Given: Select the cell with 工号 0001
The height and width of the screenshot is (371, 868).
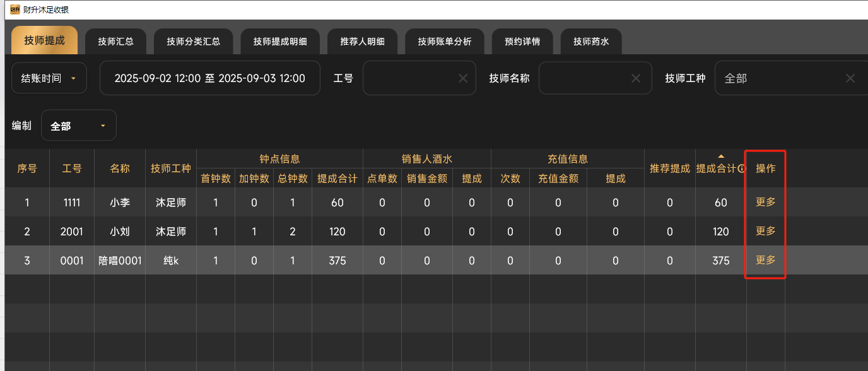Looking at the screenshot, I should [x=72, y=261].
